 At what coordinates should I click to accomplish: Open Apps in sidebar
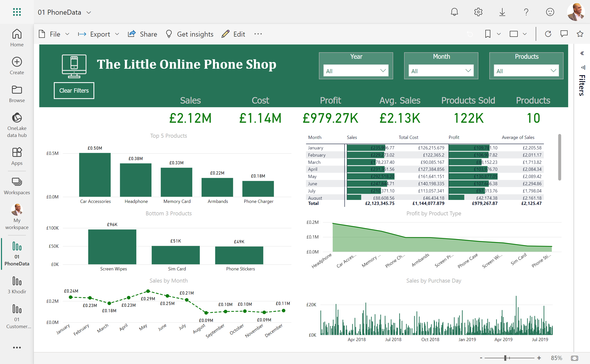point(17,156)
